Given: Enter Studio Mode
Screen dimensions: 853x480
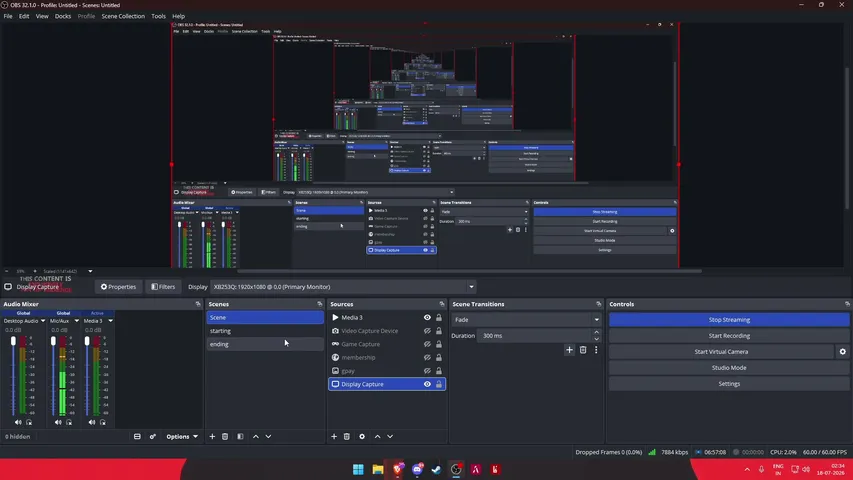Looking at the screenshot, I should pos(729,368).
